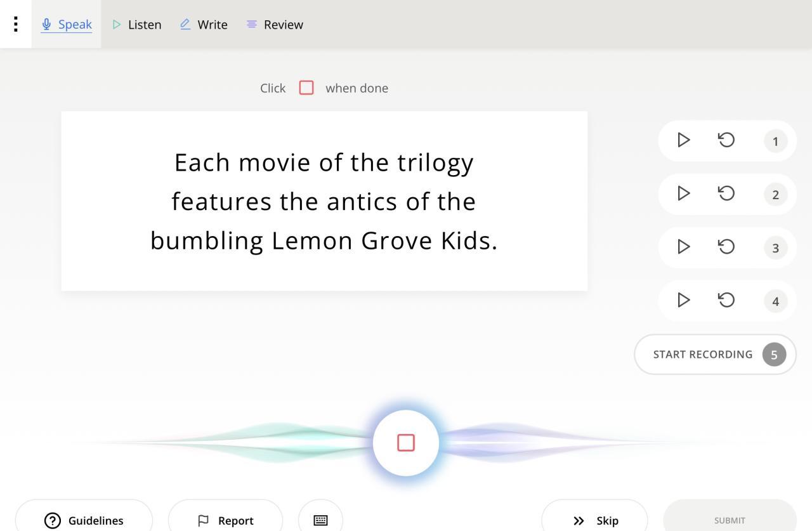Viewport: 812px width, 531px height.
Task: Open the three-dot menu
Action: click(x=15, y=24)
